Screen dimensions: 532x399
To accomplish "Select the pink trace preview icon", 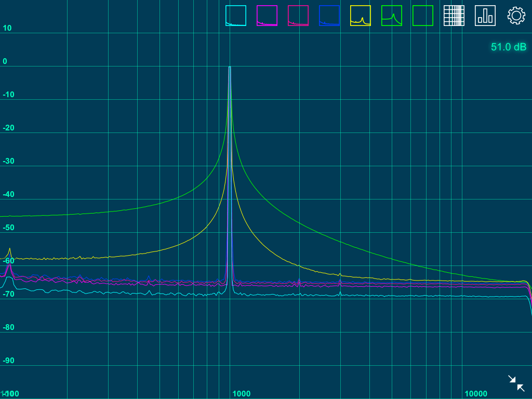I will coord(298,16).
